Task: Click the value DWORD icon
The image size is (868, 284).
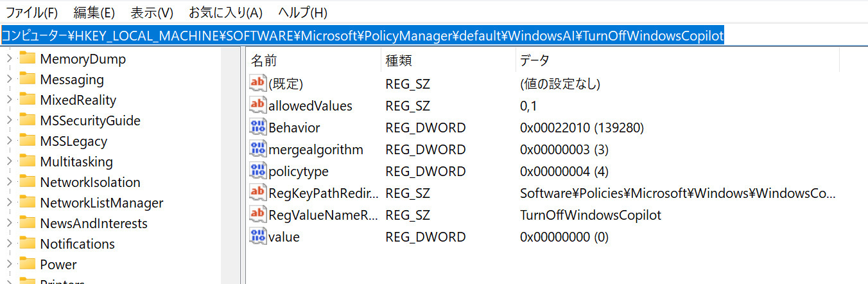Action: (x=258, y=236)
